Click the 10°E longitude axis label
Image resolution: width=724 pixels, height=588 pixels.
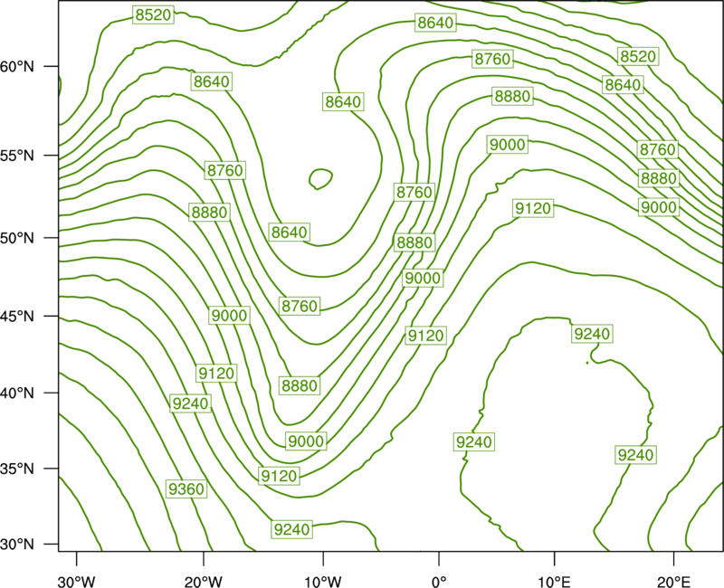(554, 582)
